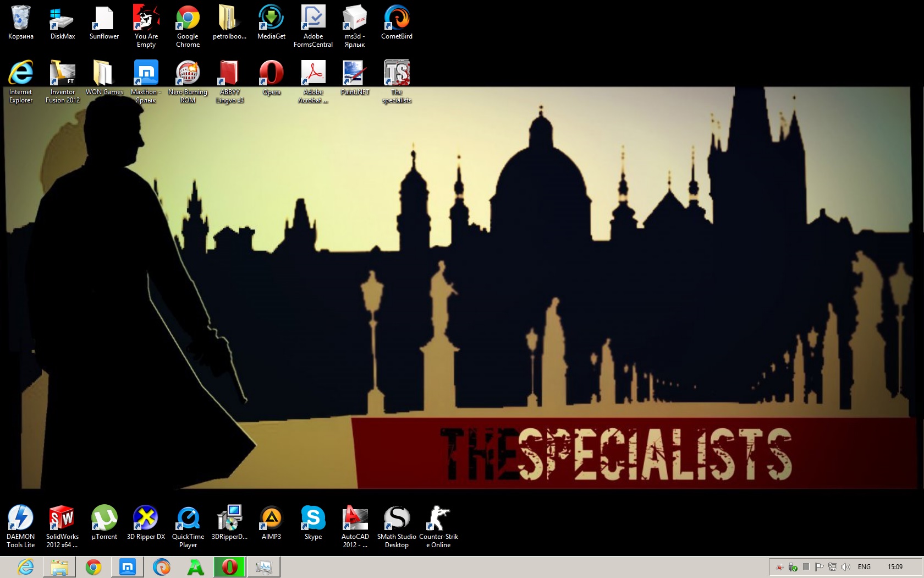The image size is (924, 578).
Task: Launch Inventor Fusion 2012 shortcut
Action: click(x=63, y=82)
